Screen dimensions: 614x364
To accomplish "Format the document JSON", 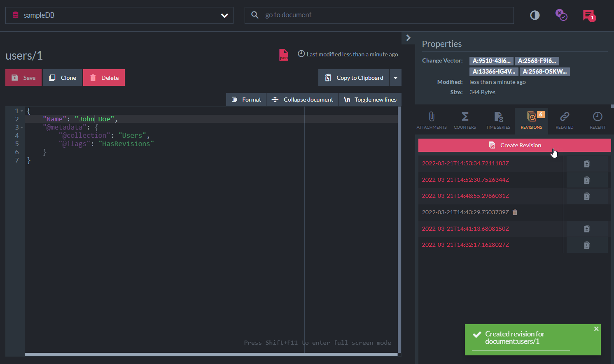I will 246,100.
